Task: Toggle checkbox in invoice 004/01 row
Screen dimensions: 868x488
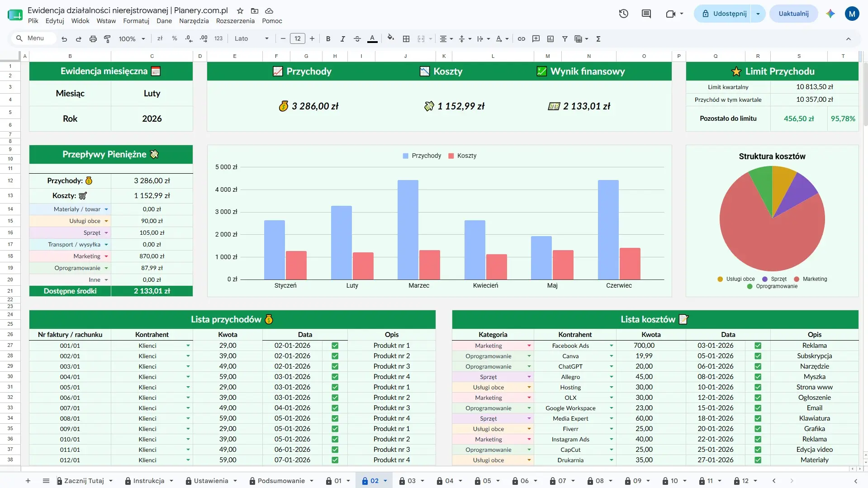Action: (335, 377)
